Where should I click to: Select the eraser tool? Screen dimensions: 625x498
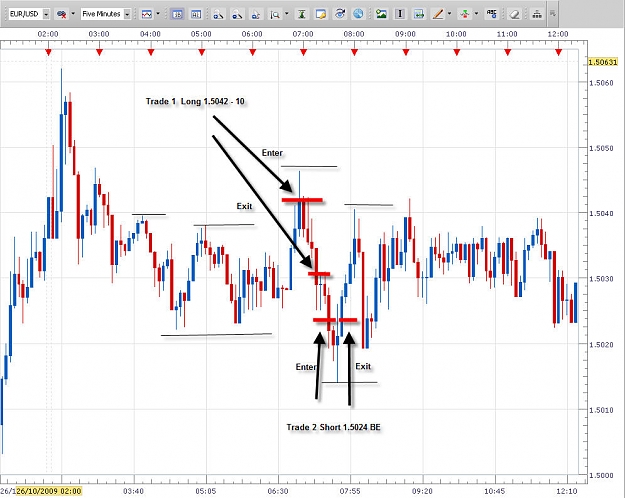click(515, 14)
